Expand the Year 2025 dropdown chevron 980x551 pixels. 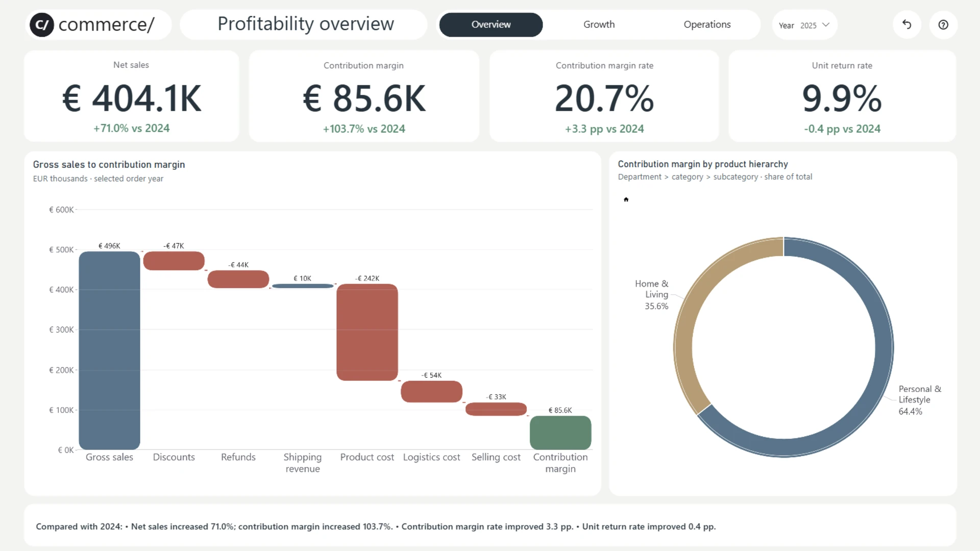pyautogui.click(x=826, y=24)
